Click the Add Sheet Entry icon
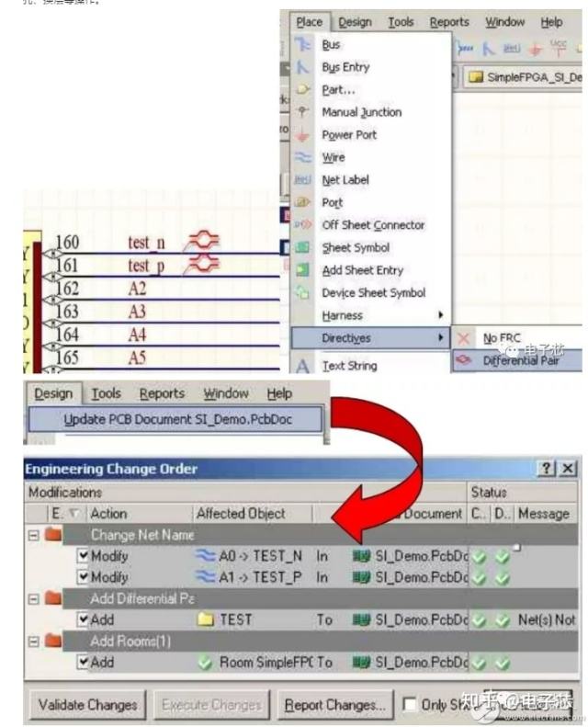This screenshot has width=588, height=727. 302,270
